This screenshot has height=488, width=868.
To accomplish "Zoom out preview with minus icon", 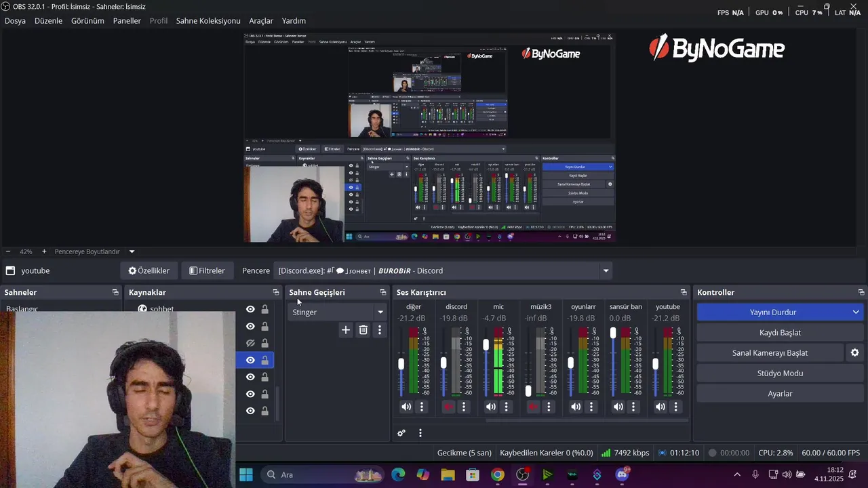I will point(8,251).
